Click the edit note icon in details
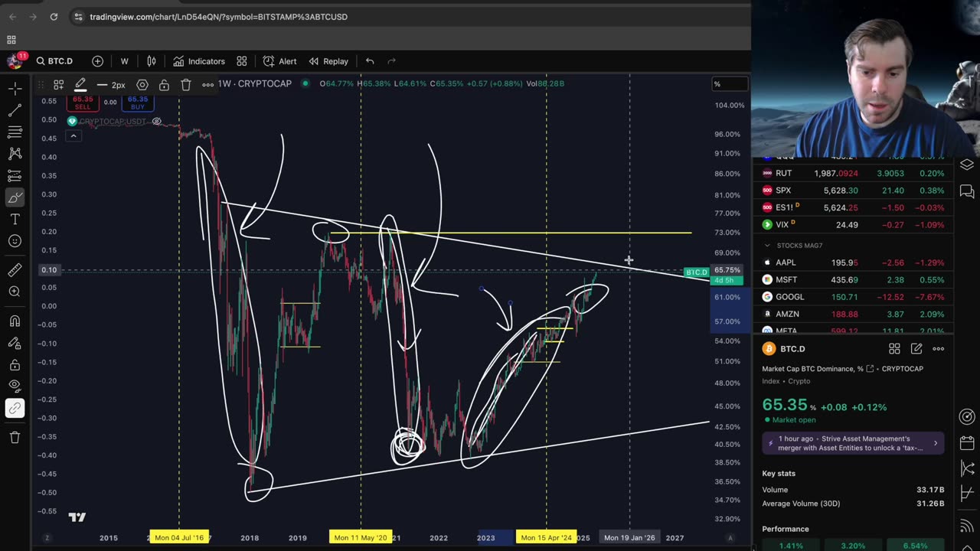 tap(916, 349)
